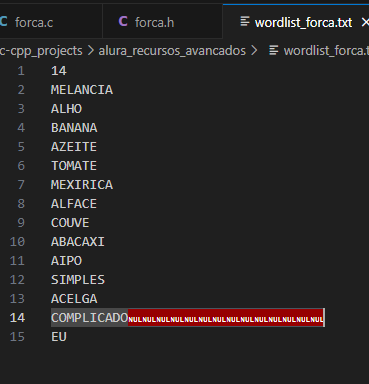Place cursor on the word MELANCIA

pos(82,90)
